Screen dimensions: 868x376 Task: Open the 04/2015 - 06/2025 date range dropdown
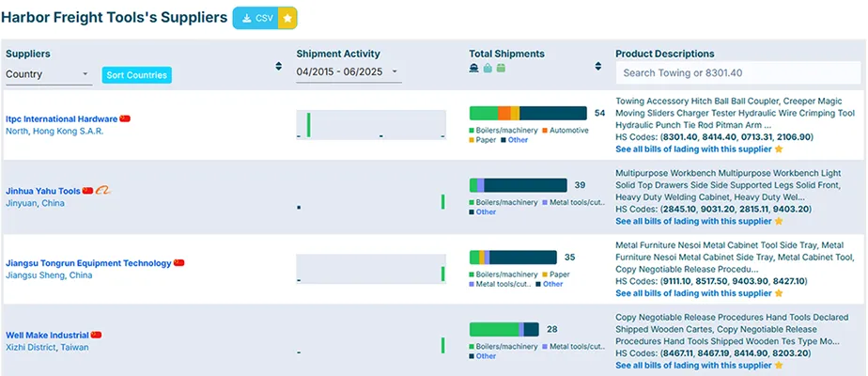[348, 72]
